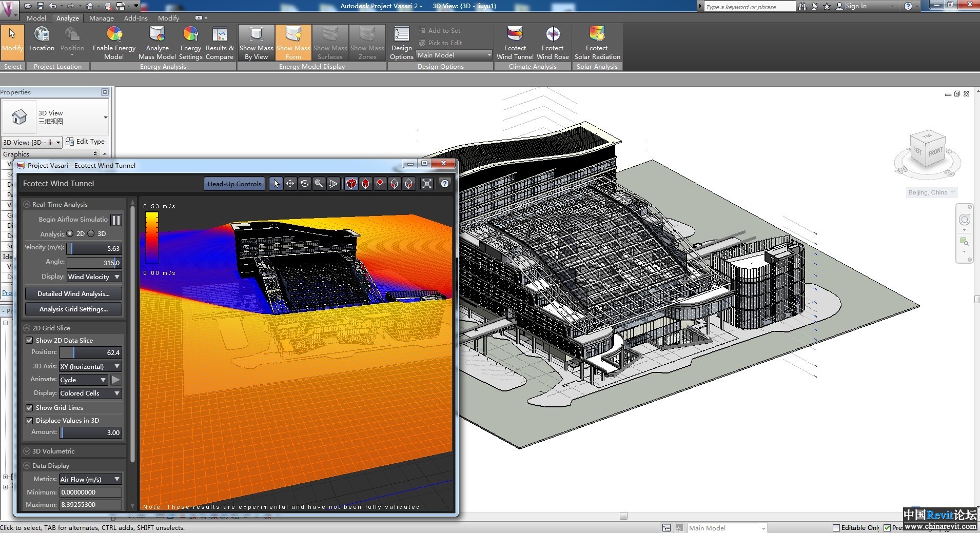980x533 pixels.
Task: Click the Save disk icon
Action: 40,6
